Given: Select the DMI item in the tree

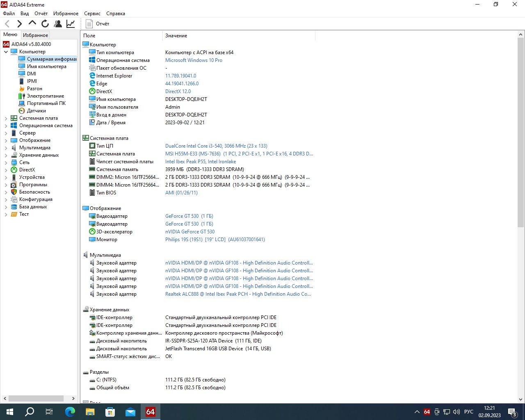Looking at the screenshot, I should coord(32,74).
